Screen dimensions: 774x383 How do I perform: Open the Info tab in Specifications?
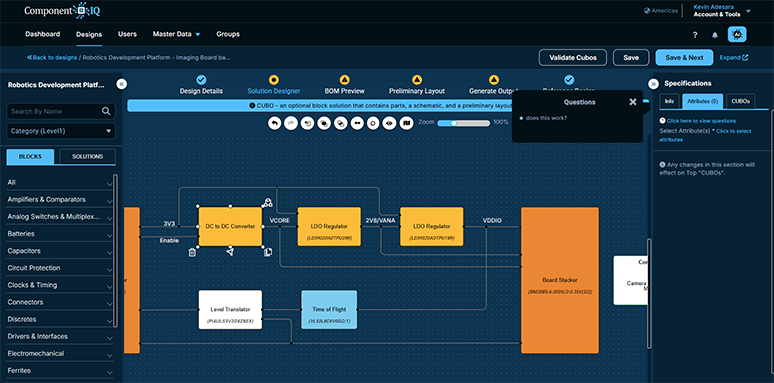669,101
